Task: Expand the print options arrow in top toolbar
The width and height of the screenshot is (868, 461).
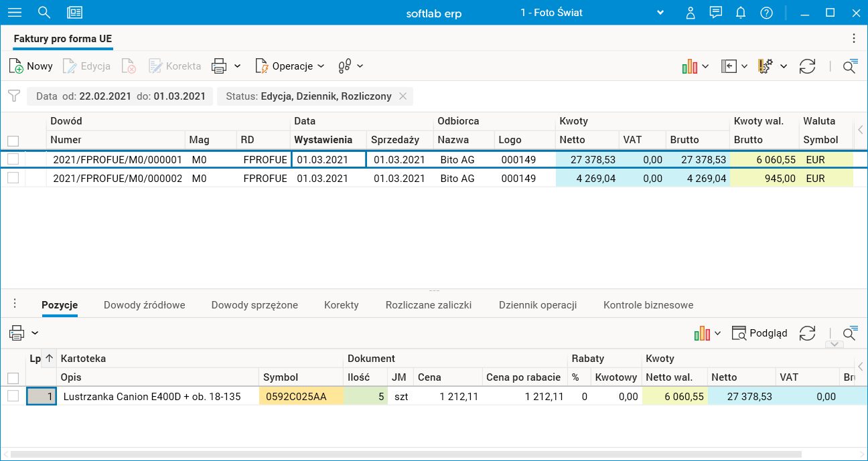Action: pos(237,66)
